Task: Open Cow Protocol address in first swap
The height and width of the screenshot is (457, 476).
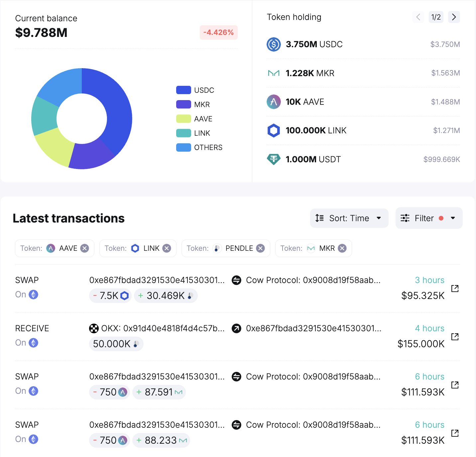Action: 313,280
